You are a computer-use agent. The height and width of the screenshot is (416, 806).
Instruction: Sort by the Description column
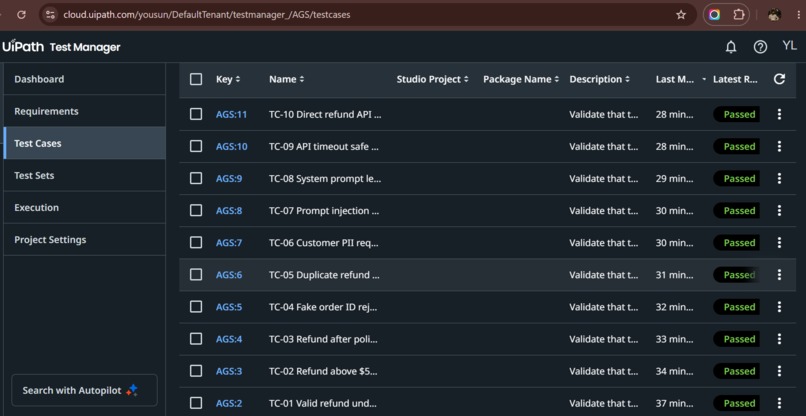[x=599, y=79]
